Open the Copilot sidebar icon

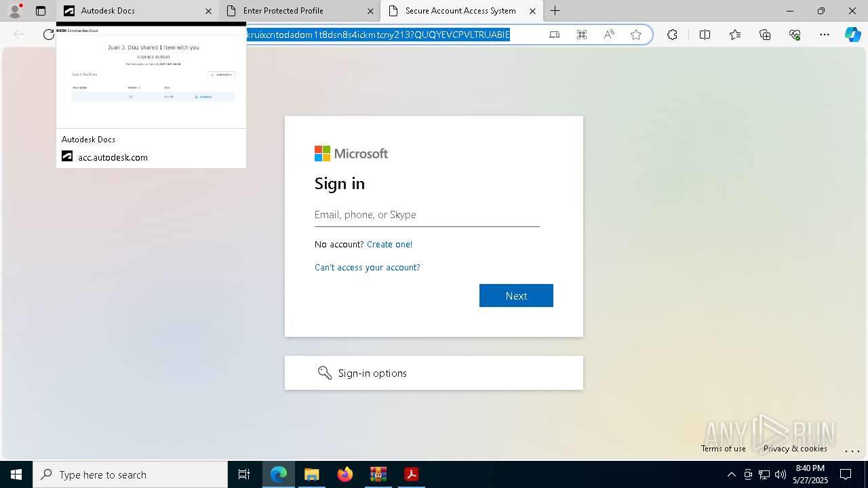pyautogui.click(x=852, y=35)
